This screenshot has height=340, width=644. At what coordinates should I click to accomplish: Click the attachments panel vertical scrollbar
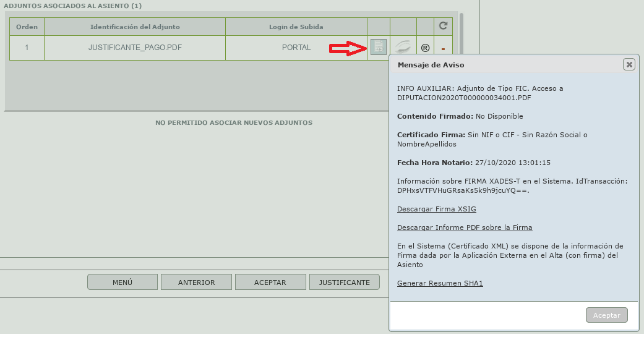[x=462, y=33]
